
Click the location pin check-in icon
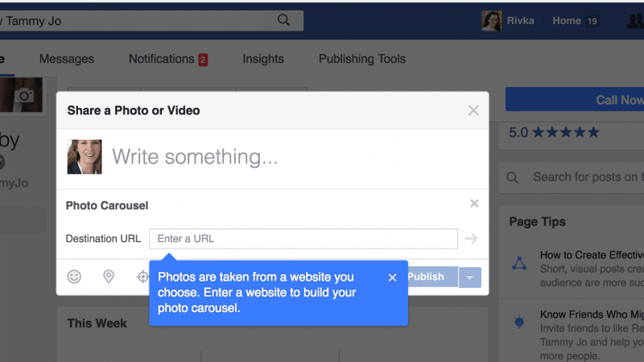(109, 277)
